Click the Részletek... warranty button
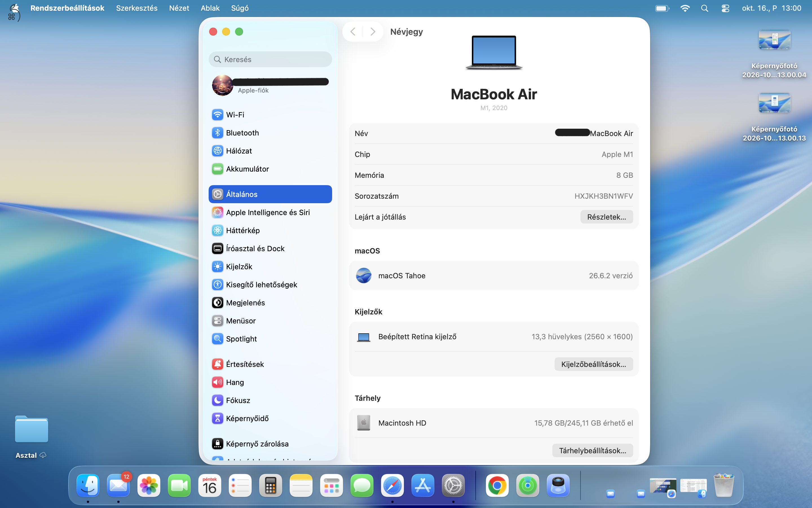The width and height of the screenshot is (812, 508). point(606,217)
